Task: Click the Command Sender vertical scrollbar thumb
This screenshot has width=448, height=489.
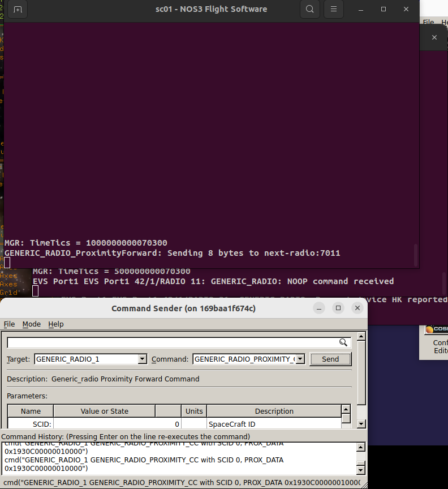Action: [361, 372]
